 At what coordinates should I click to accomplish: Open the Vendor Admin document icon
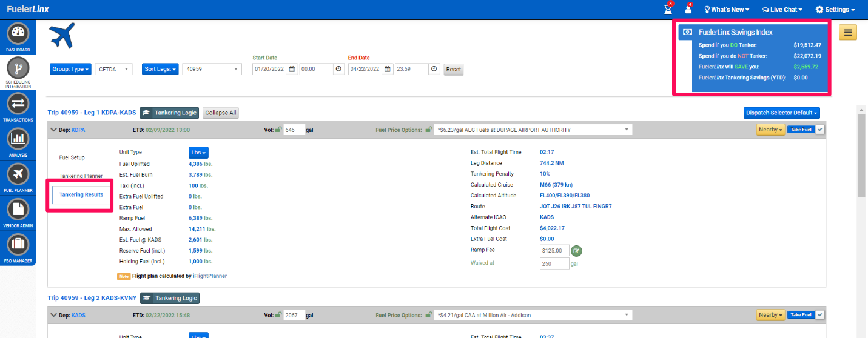(18, 210)
